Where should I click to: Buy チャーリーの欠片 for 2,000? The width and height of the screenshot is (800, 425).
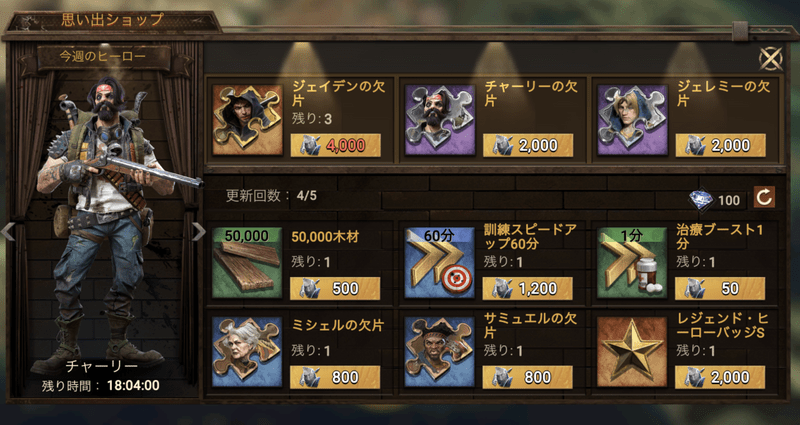(528, 145)
